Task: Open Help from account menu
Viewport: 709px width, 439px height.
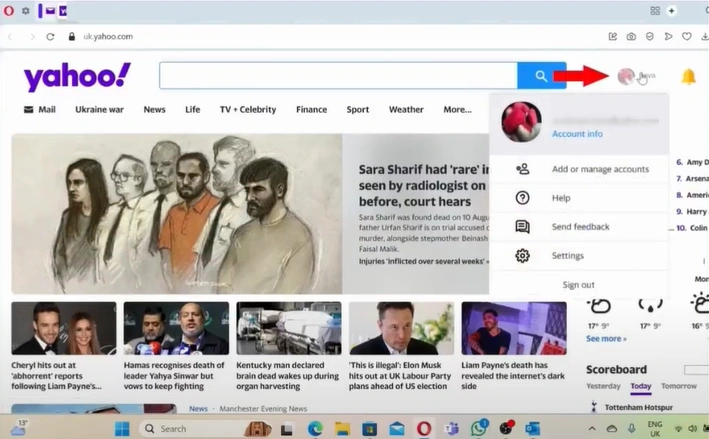Action: click(x=579, y=198)
